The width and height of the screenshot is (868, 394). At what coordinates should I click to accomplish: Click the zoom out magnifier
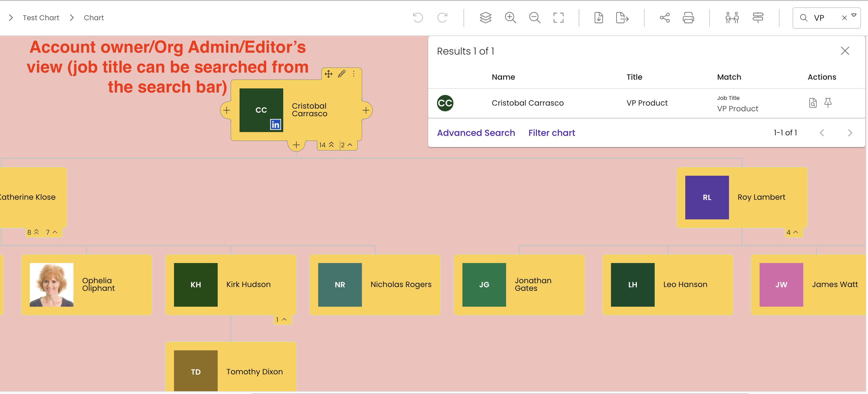tap(535, 17)
